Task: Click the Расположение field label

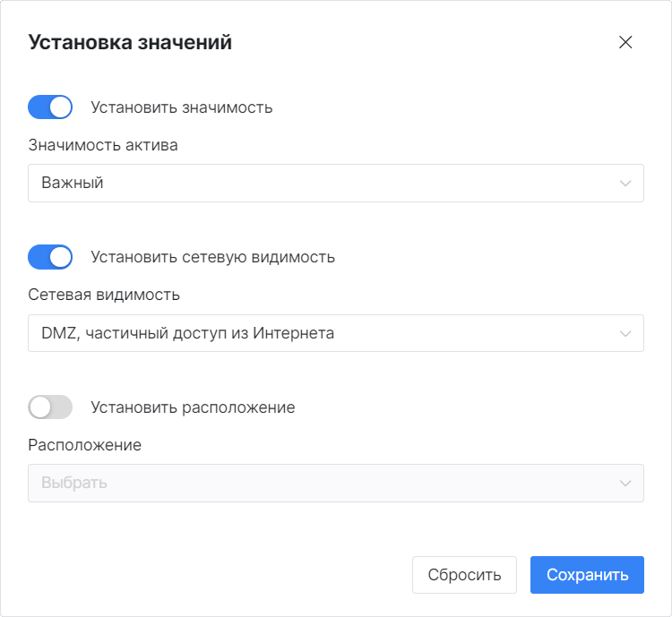Action: tap(85, 445)
